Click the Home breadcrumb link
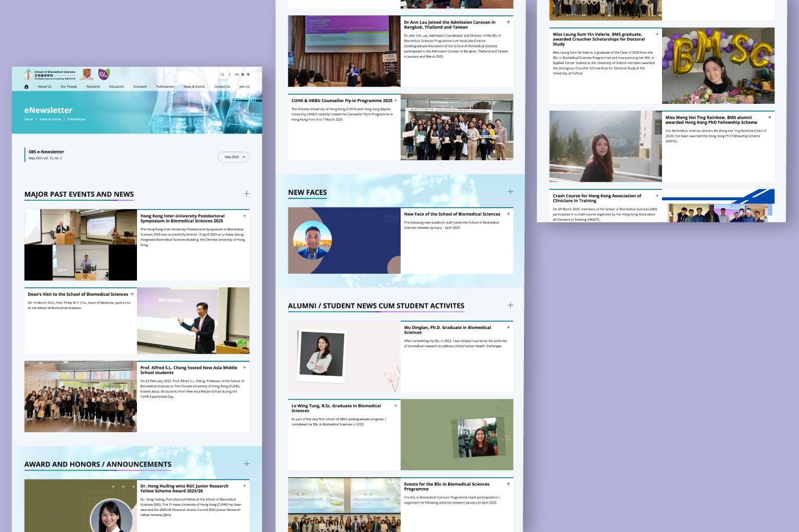Viewport: 799px width, 532px height. click(29, 119)
